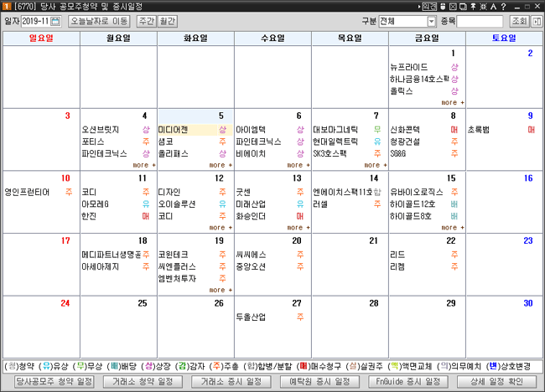Click the 조회 search button
Image resolution: width=545 pixels, height=392 pixels.
519,20
